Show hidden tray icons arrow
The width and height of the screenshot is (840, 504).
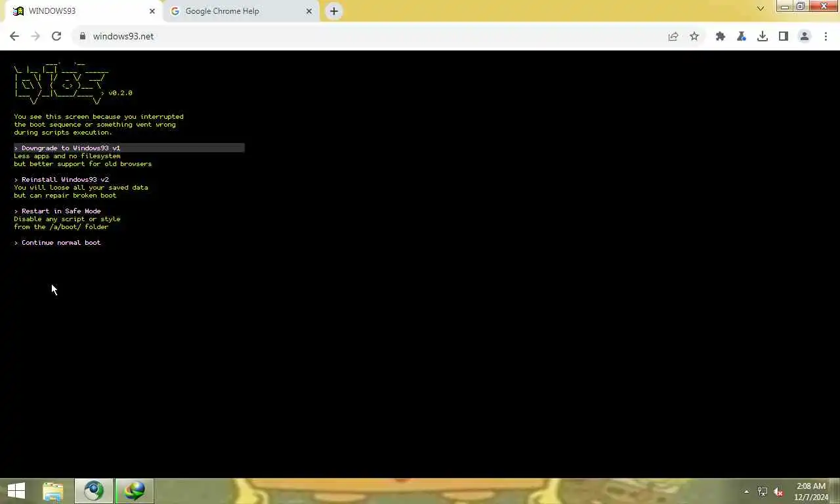pos(746,492)
